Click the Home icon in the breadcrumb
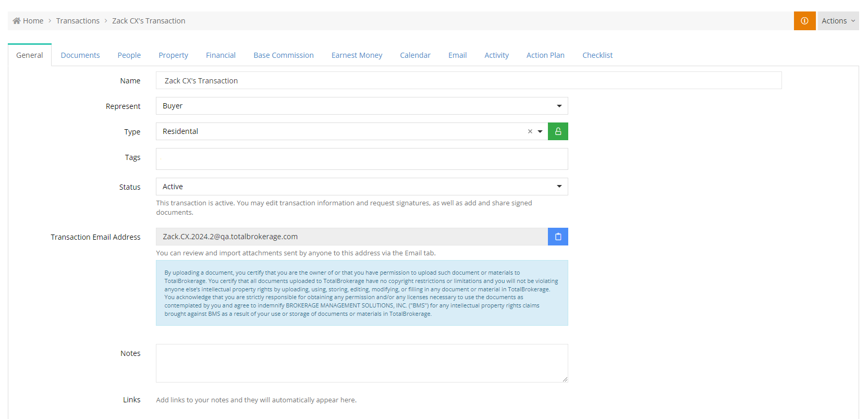Screen dimensions: 868x419 (17, 21)
